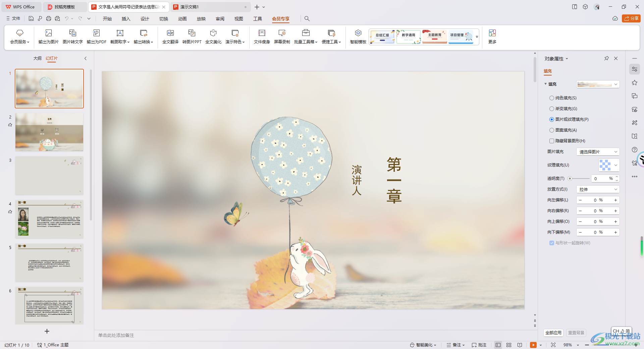Select 图片或纹理填充(P) radio button
This screenshot has width=644, height=349.
[x=552, y=119]
